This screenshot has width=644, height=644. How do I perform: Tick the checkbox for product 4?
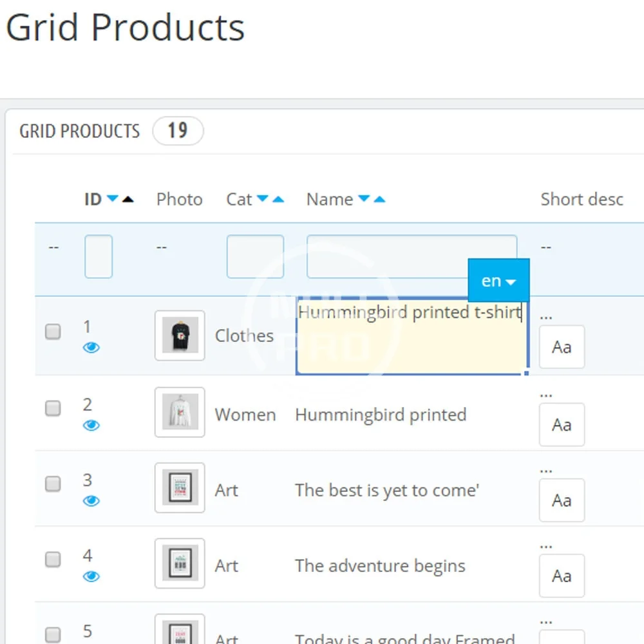point(53,559)
